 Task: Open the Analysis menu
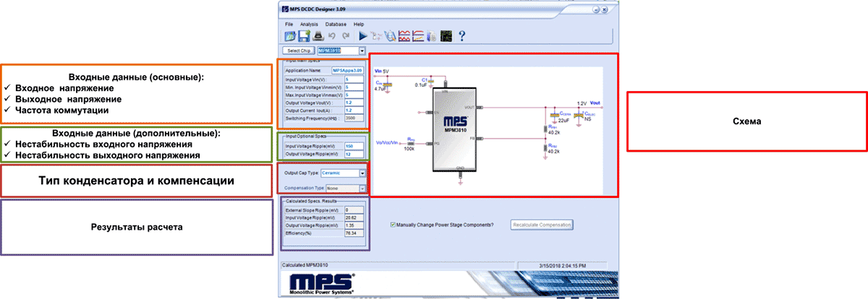tap(309, 25)
